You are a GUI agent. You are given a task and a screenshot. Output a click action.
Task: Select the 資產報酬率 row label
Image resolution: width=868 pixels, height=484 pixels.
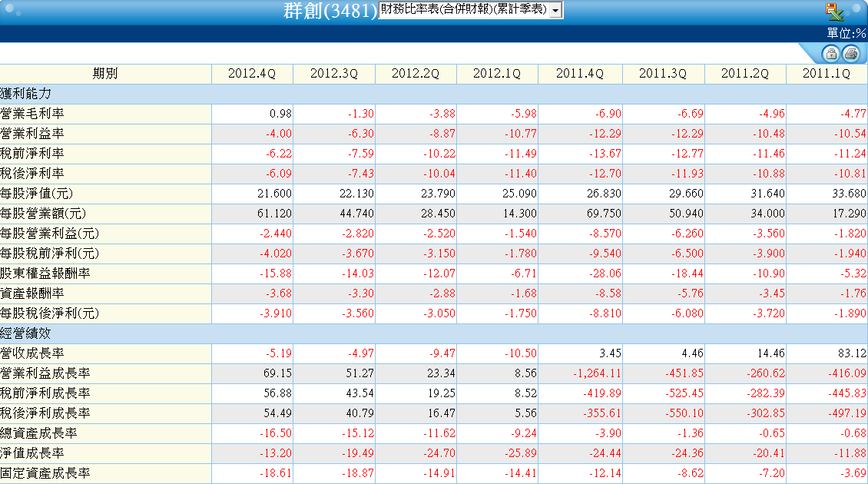click(x=32, y=293)
